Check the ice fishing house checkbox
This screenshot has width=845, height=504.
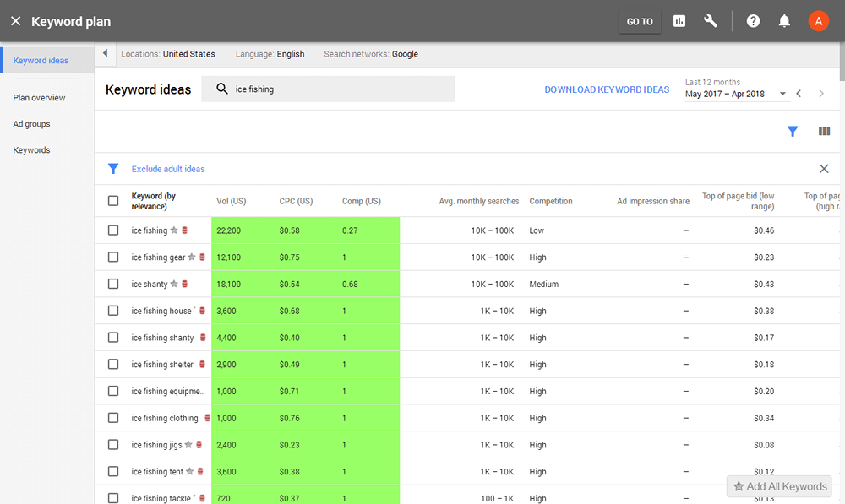[x=113, y=311]
